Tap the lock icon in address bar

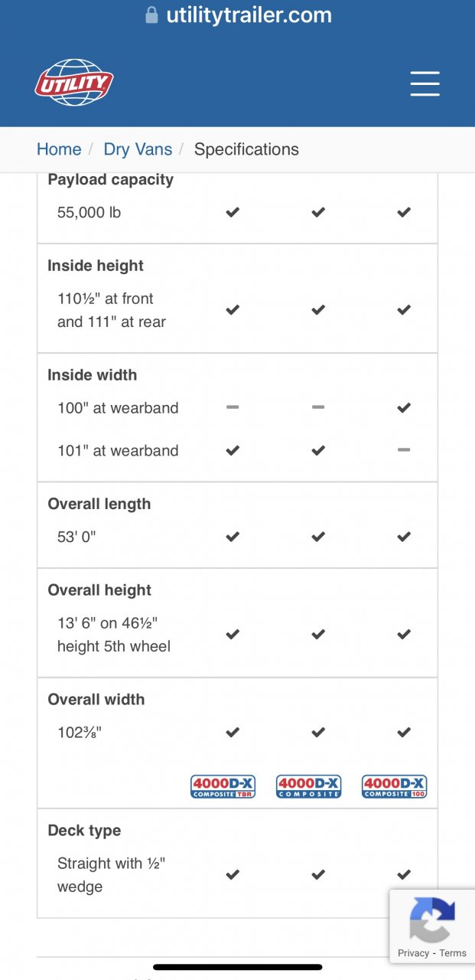click(x=151, y=15)
